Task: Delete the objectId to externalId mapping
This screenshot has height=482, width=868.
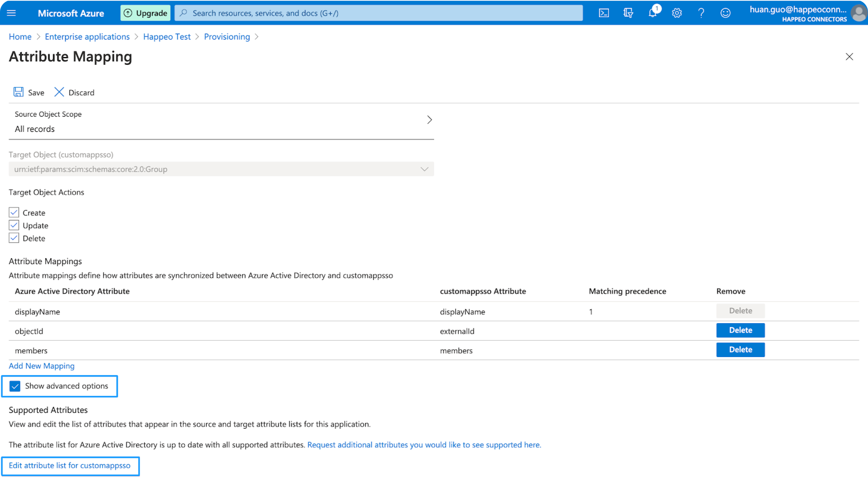Action: click(x=740, y=330)
